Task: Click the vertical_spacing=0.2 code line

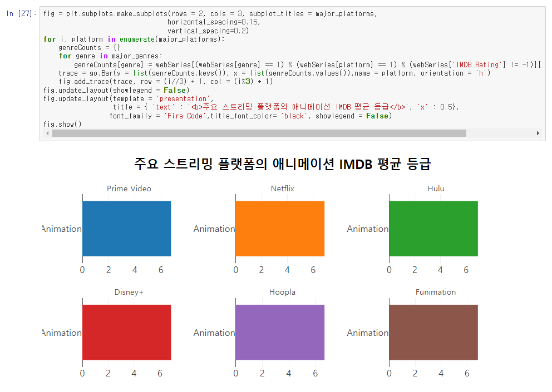Action: click(208, 31)
